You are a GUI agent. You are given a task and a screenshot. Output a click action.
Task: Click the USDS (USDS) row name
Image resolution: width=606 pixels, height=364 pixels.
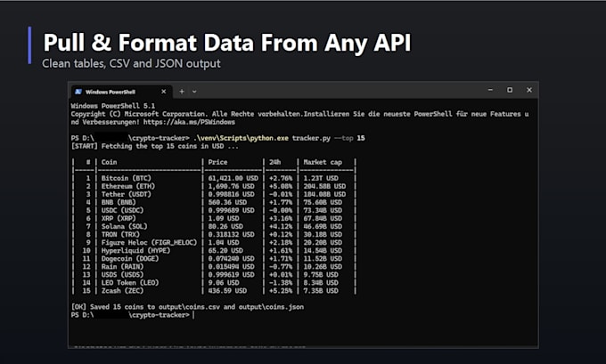(122, 275)
